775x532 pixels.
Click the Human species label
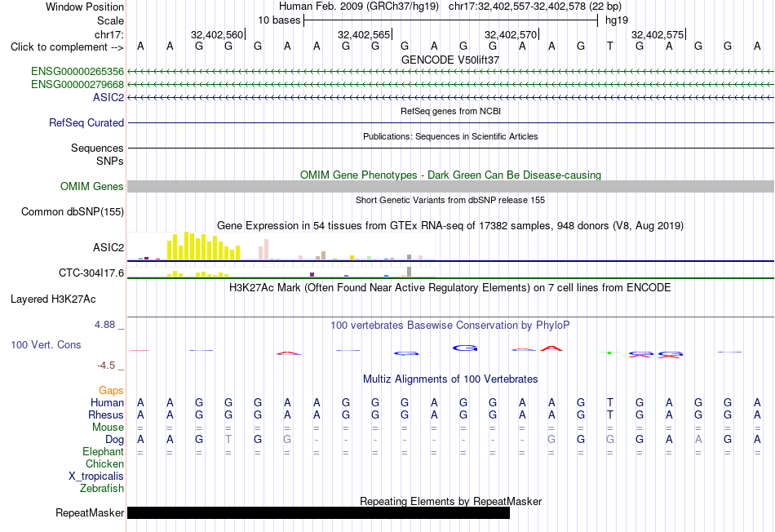point(107,402)
